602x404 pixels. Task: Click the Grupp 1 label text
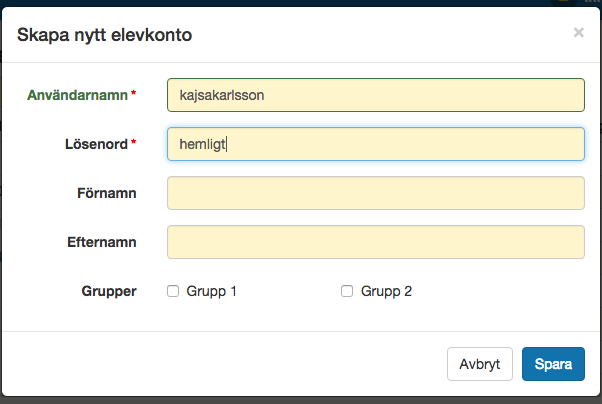[211, 292]
